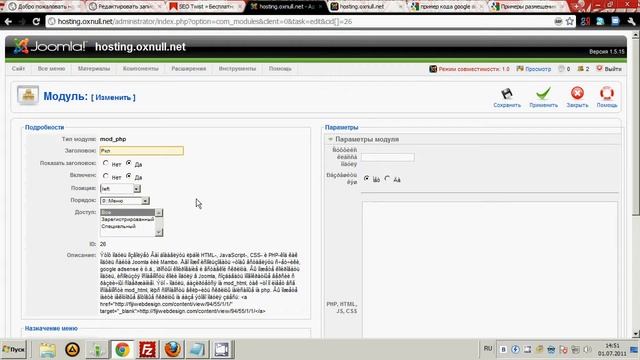Open FileZilla from the taskbar
This screenshot has width=640, height=360.
point(147,350)
